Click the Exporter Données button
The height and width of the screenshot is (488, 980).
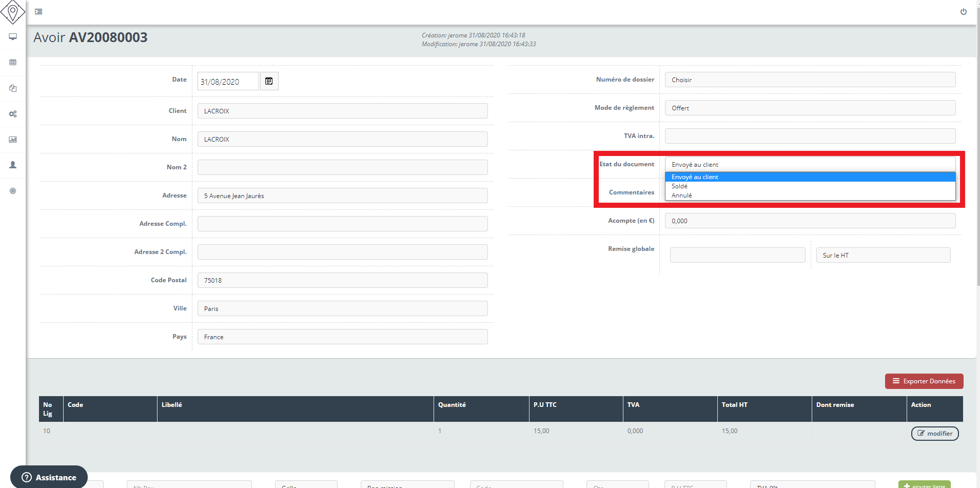pyautogui.click(x=924, y=381)
